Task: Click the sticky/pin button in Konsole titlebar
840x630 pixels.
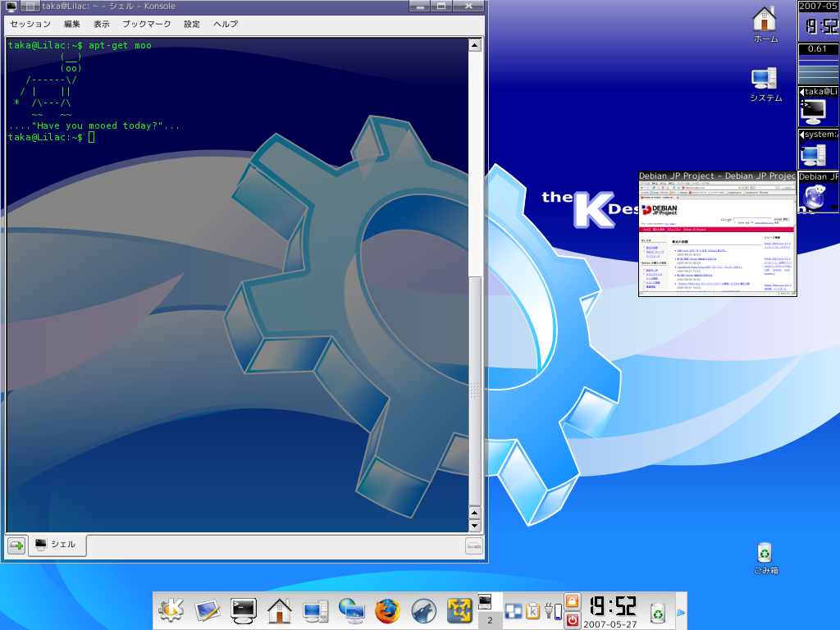Action: click(30, 7)
